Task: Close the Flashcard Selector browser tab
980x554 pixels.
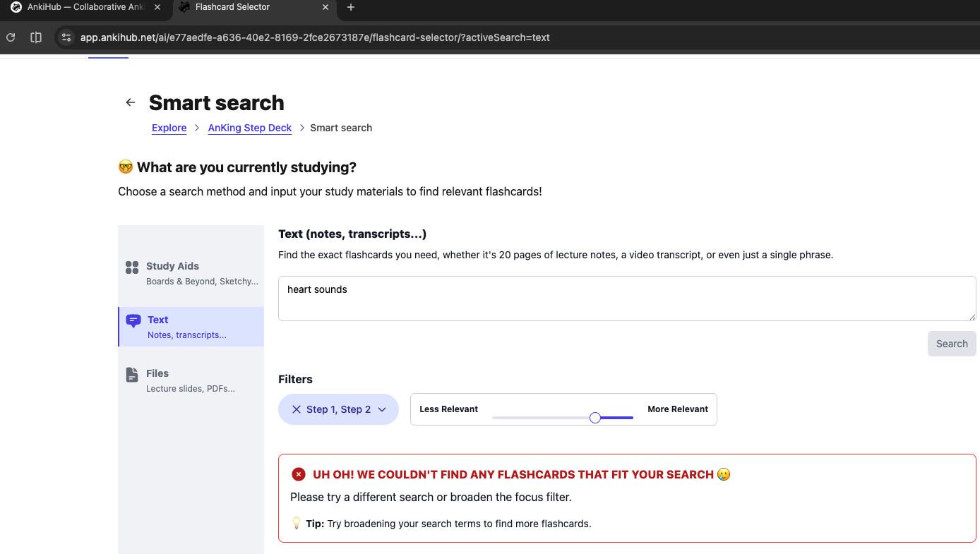Action: click(325, 8)
